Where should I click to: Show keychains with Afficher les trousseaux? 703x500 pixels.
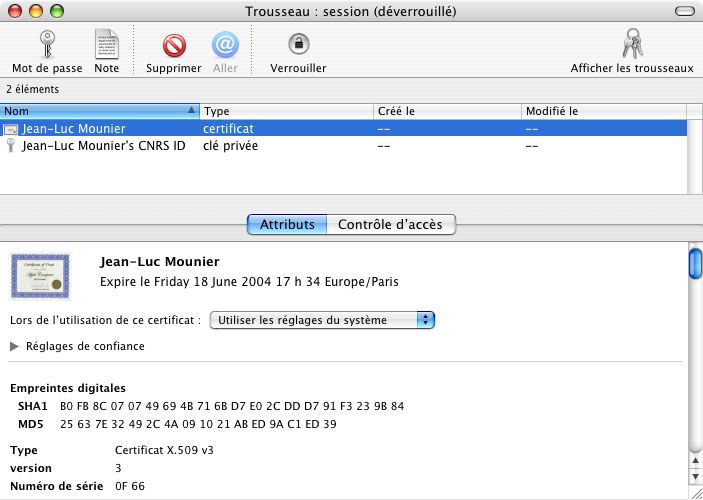[631, 44]
